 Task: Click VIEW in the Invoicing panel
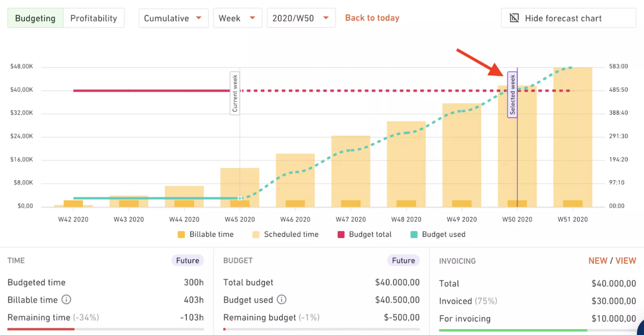[x=625, y=261]
